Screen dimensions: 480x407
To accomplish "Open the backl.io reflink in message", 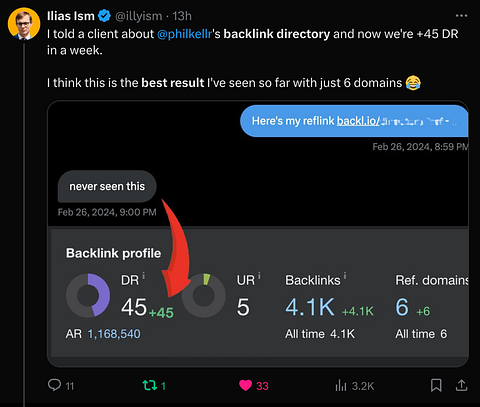I will [357, 121].
